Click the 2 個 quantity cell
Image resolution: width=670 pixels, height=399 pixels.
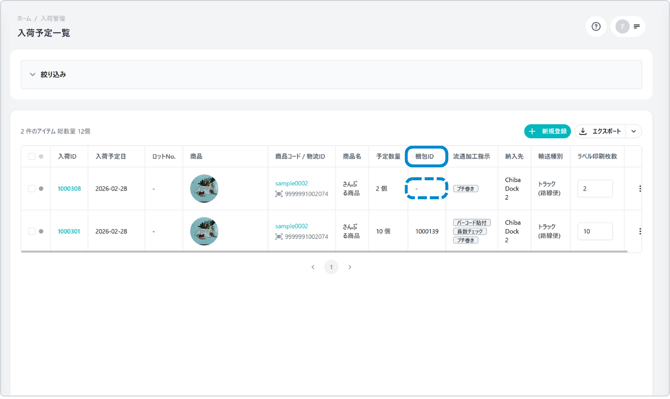pyautogui.click(x=382, y=188)
